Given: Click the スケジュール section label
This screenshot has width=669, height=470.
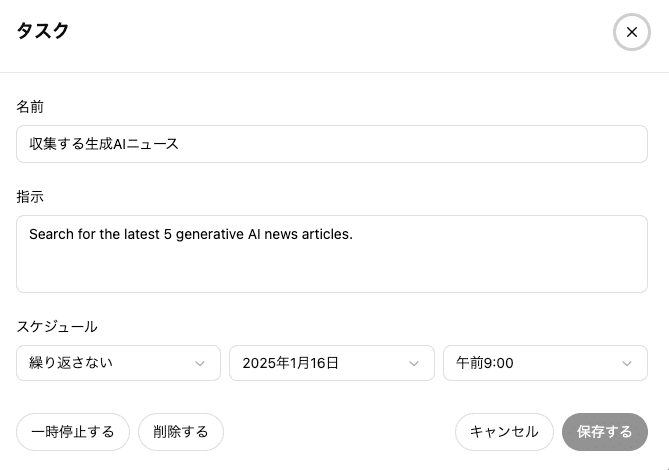Looking at the screenshot, I should click(57, 327).
